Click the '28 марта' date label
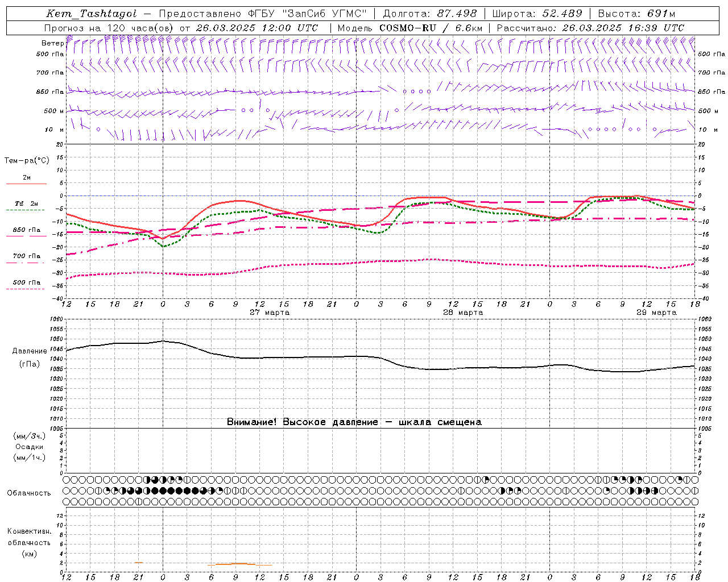The image size is (728, 582). pyautogui.click(x=463, y=313)
